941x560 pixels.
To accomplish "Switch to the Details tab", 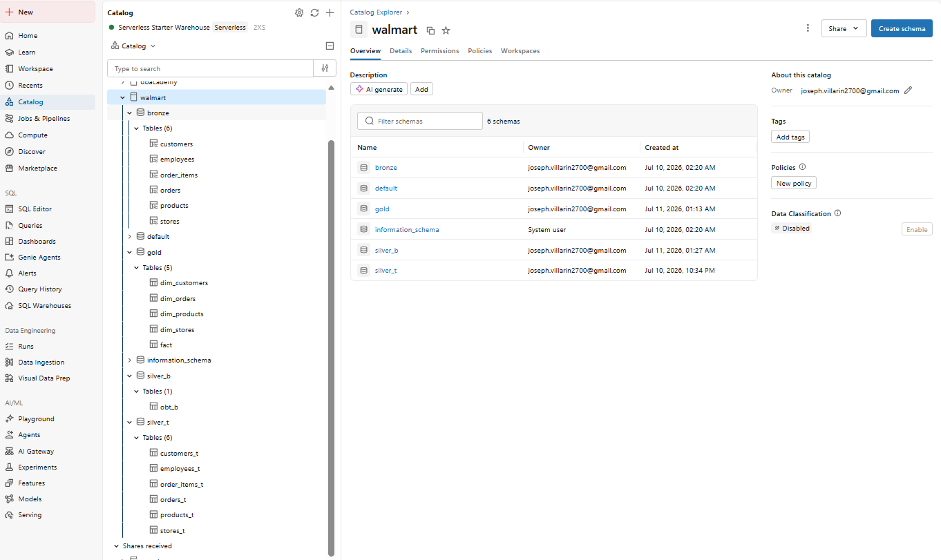I will click(401, 51).
